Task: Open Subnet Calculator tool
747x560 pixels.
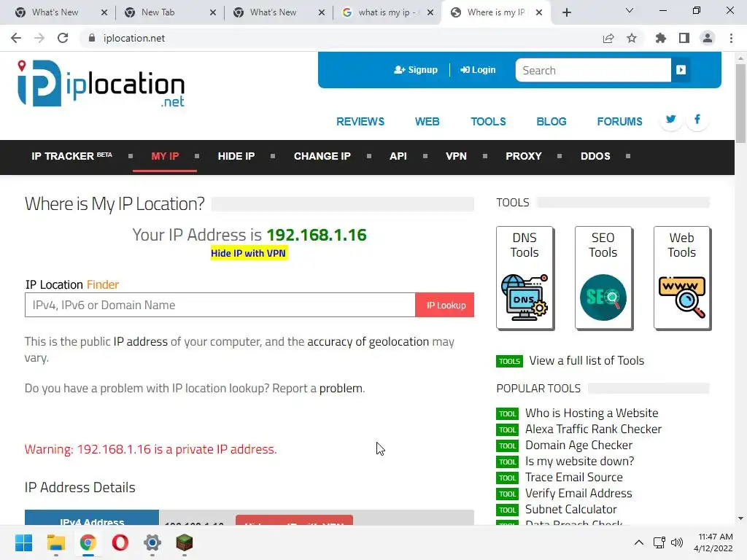Action: click(570, 509)
